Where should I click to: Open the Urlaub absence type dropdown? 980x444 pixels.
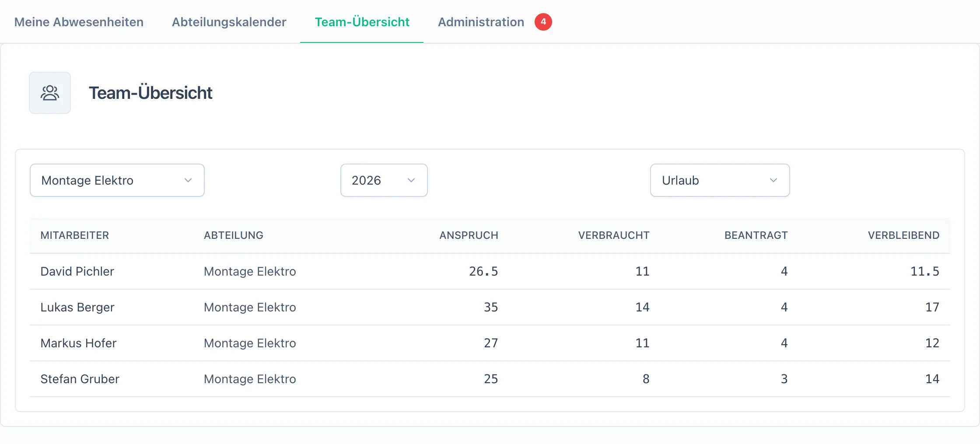720,180
